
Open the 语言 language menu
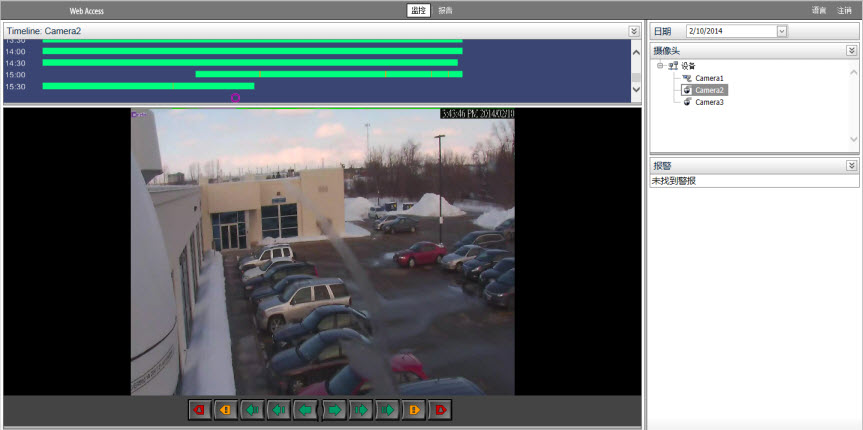point(819,10)
